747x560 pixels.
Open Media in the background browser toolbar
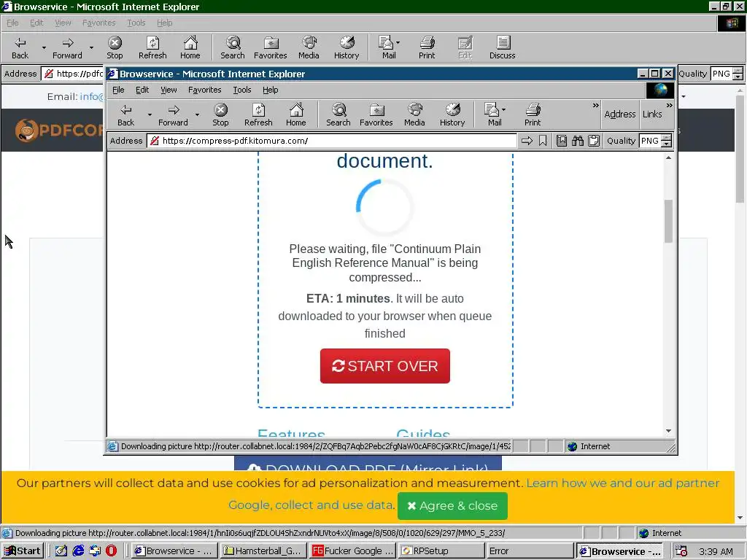click(309, 48)
